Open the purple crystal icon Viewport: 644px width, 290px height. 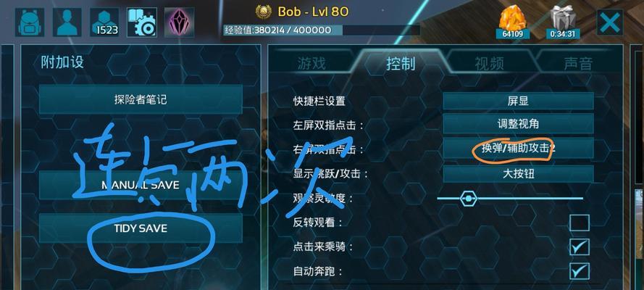pos(179,22)
